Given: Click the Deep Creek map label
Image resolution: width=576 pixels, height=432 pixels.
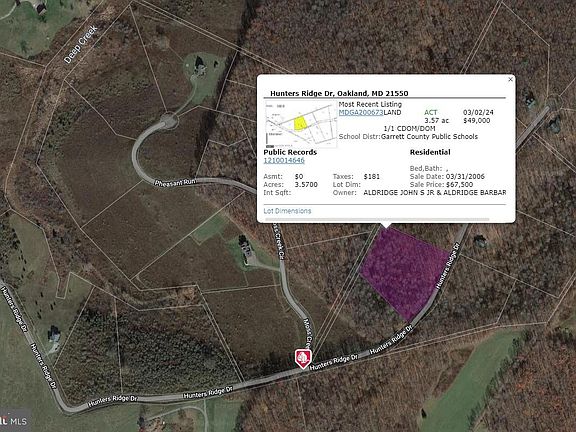Looking at the screenshot, I should (x=81, y=44).
